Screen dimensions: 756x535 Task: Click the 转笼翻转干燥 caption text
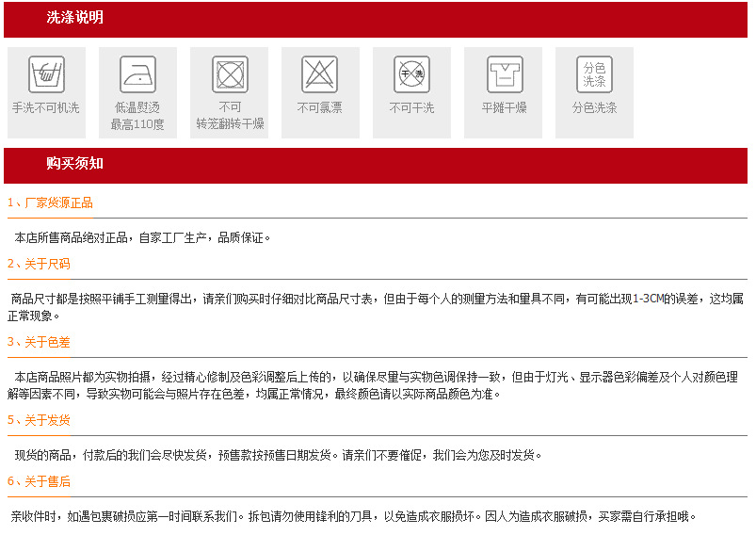[x=230, y=124]
